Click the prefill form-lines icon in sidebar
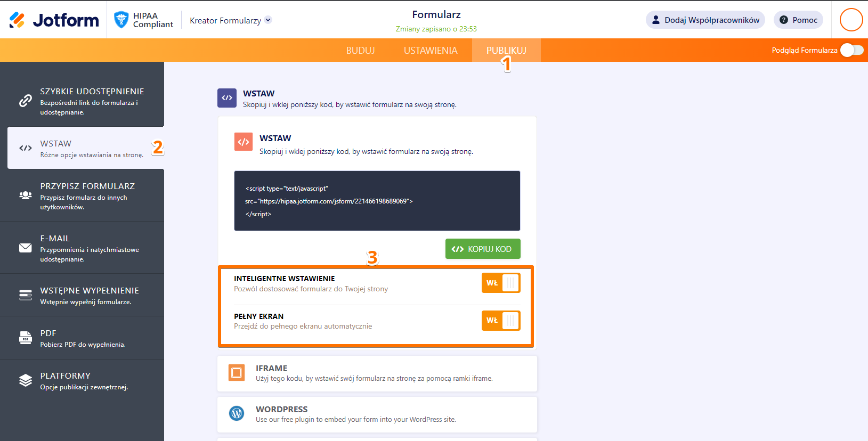 (x=26, y=295)
